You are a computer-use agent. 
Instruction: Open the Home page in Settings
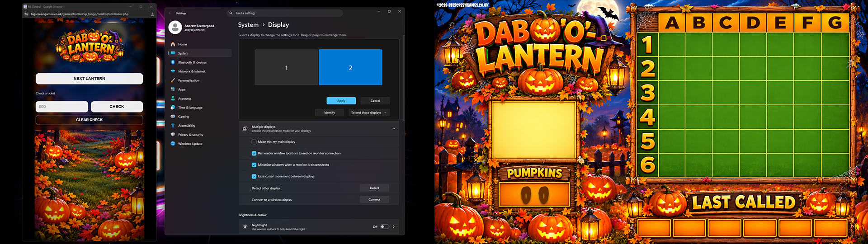point(200,44)
